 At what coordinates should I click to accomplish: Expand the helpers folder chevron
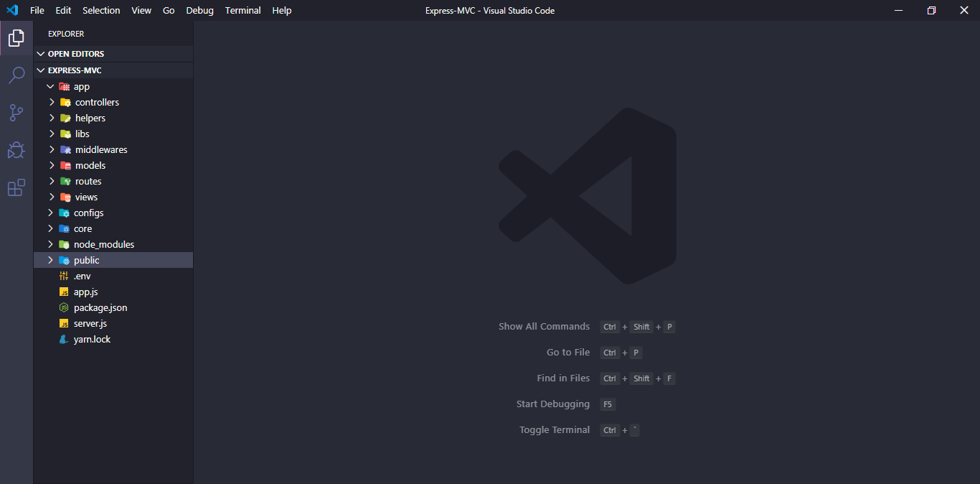[x=52, y=118]
